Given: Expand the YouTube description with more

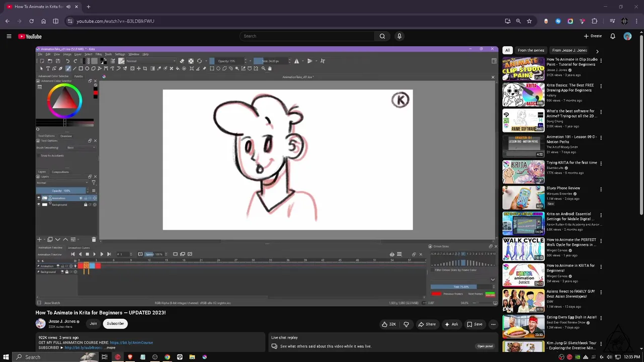Looking at the screenshot, I should click(110, 347).
